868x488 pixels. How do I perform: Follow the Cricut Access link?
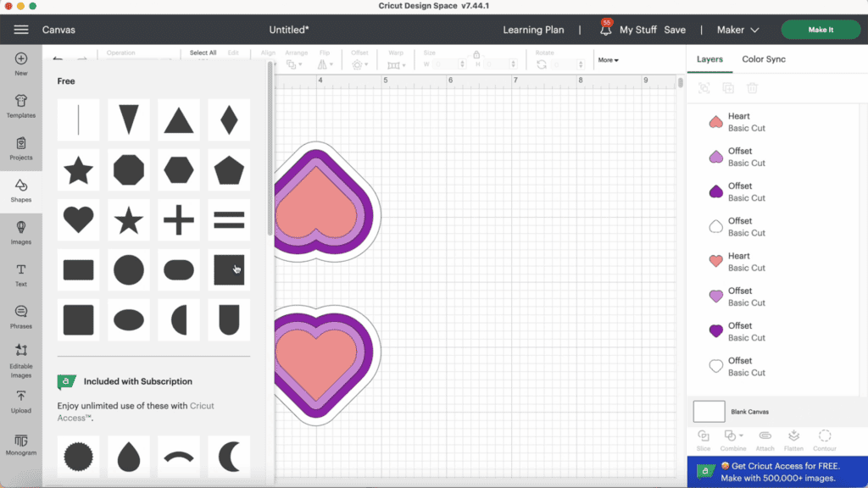click(136, 412)
